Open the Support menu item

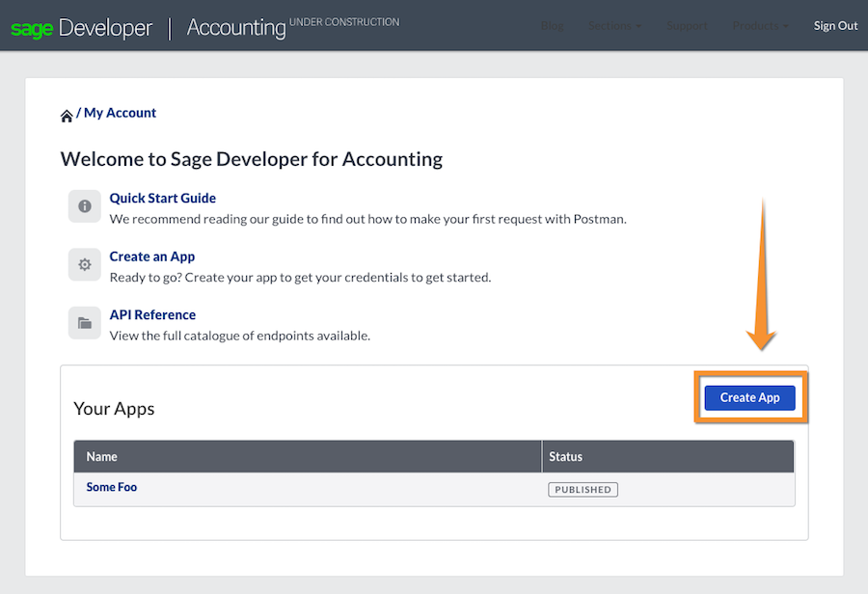687,25
